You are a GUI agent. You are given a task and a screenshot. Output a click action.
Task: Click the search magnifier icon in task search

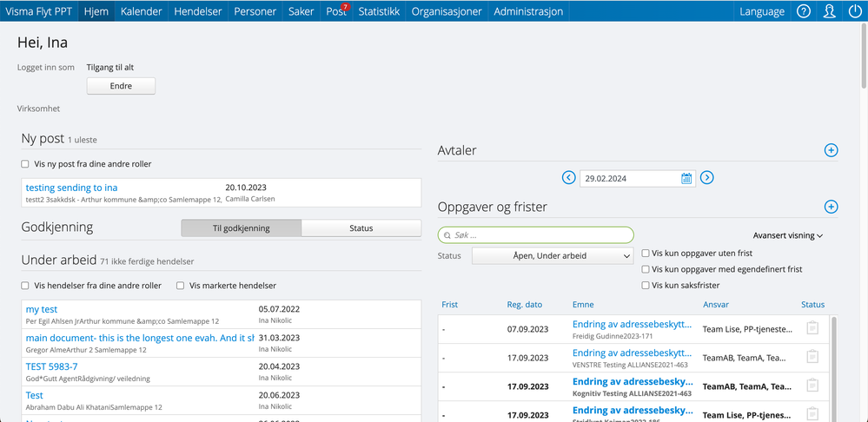[447, 235]
